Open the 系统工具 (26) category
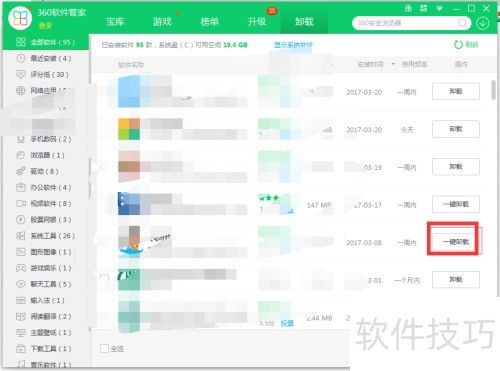 (x=45, y=236)
